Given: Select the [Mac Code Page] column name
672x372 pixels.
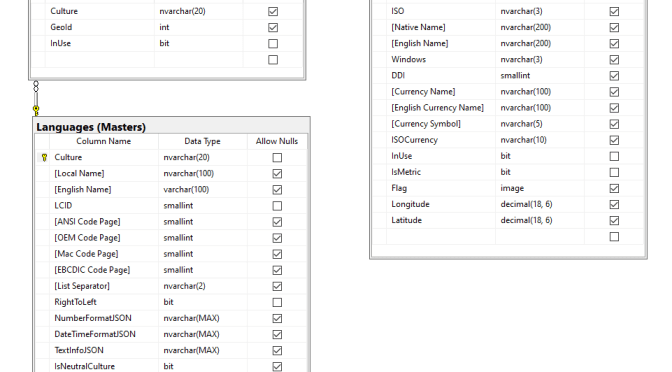Looking at the screenshot, I should point(104,254).
